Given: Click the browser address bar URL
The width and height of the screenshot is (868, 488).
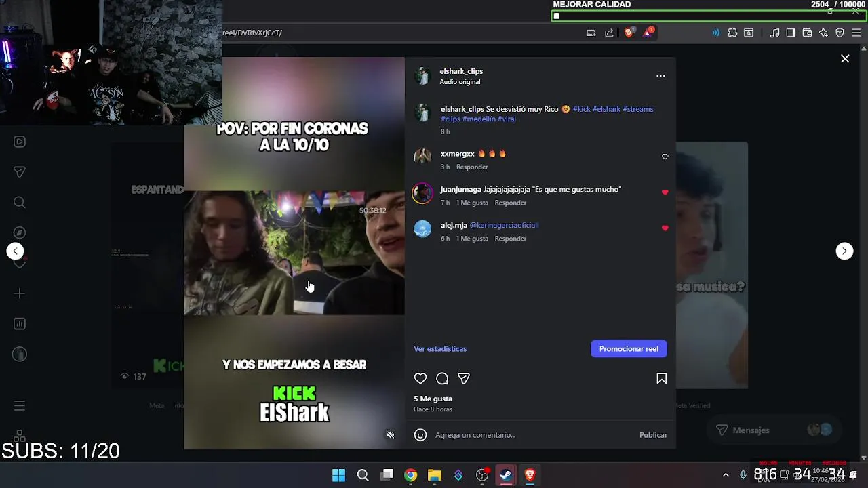Looking at the screenshot, I should (252, 33).
